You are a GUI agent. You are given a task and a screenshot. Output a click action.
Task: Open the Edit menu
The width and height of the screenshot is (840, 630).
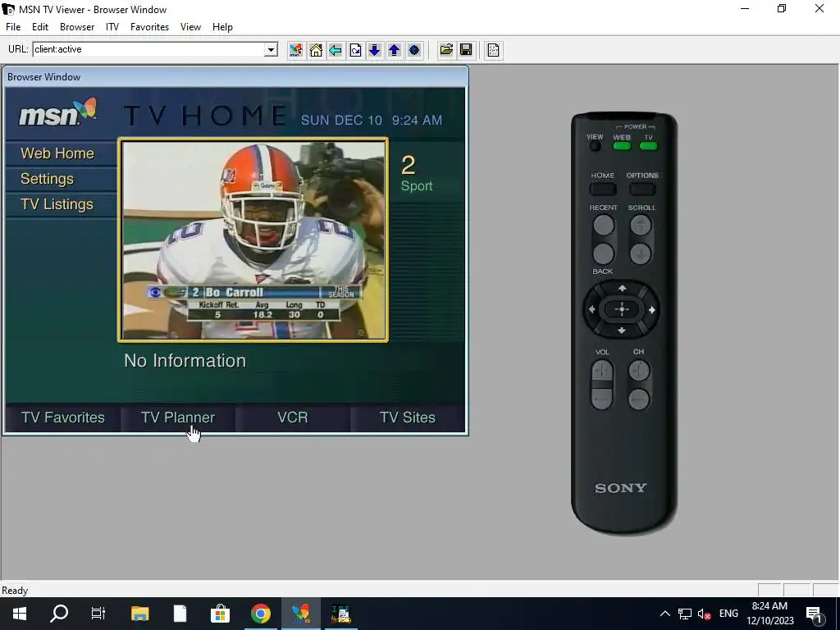click(40, 27)
